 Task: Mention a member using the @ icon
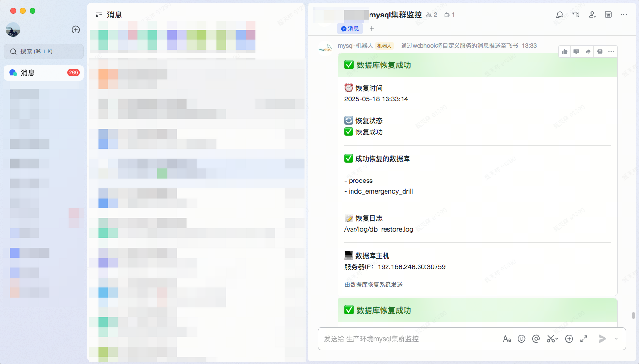tap(536, 338)
